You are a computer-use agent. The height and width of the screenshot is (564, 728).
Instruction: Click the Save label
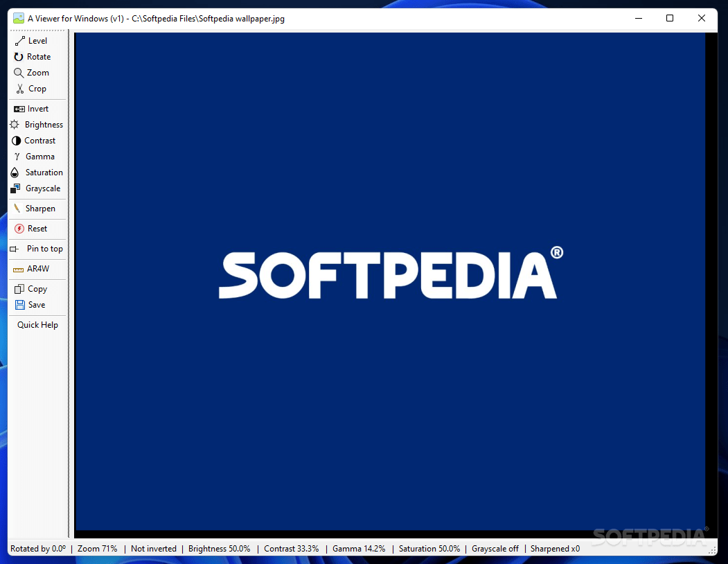tap(37, 305)
